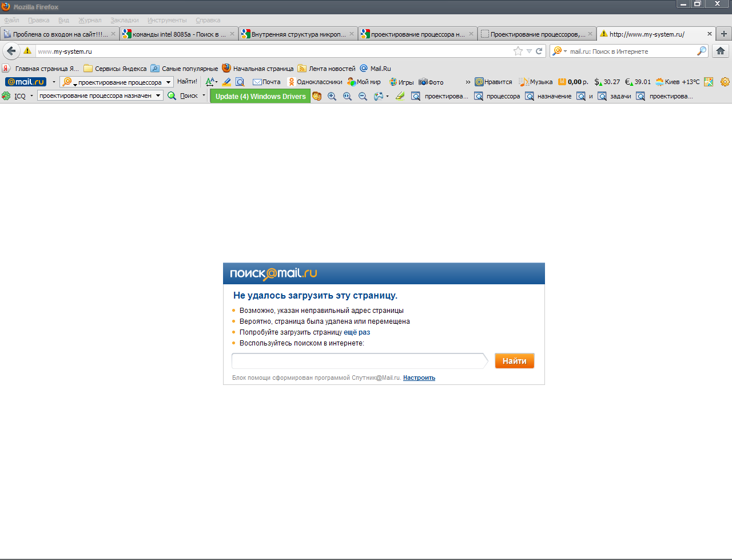Screen dimensions: 732x560
Task: Click the orange settings gear in Mail.ru toolbar
Action: pos(725,82)
